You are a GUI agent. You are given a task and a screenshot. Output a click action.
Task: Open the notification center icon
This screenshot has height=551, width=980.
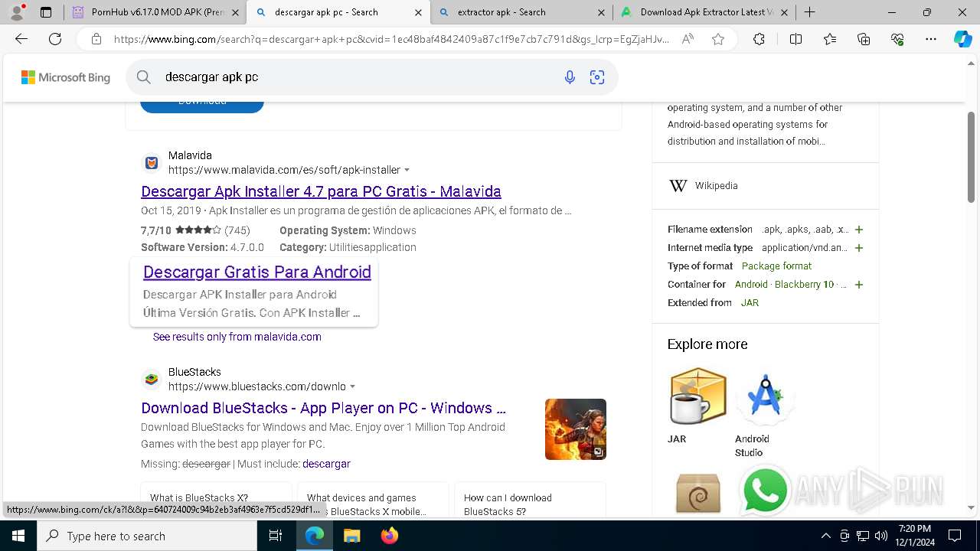click(954, 536)
